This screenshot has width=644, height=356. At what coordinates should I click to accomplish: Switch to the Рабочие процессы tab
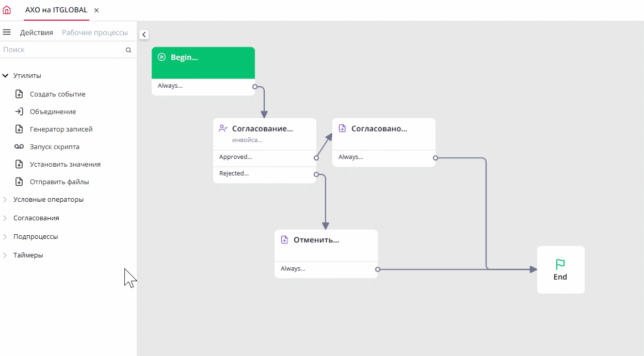[x=94, y=33]
